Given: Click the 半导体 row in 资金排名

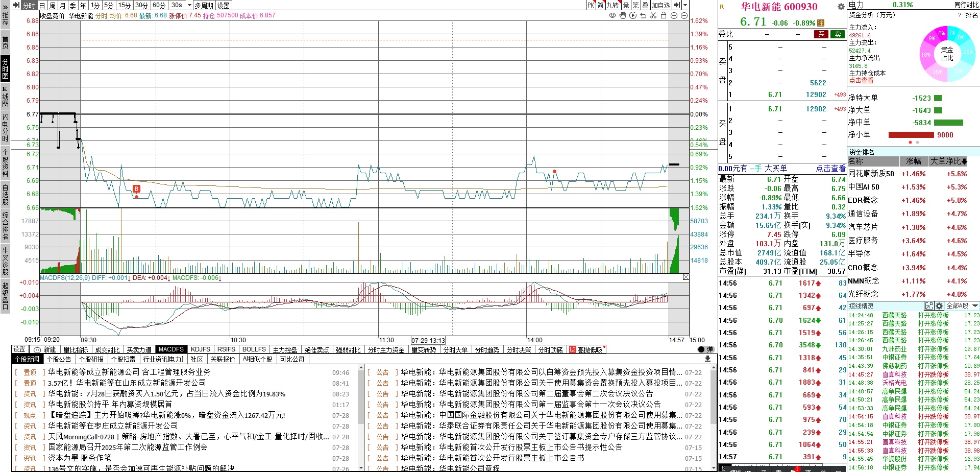Looking at the screenshot, I should (913, 254).
